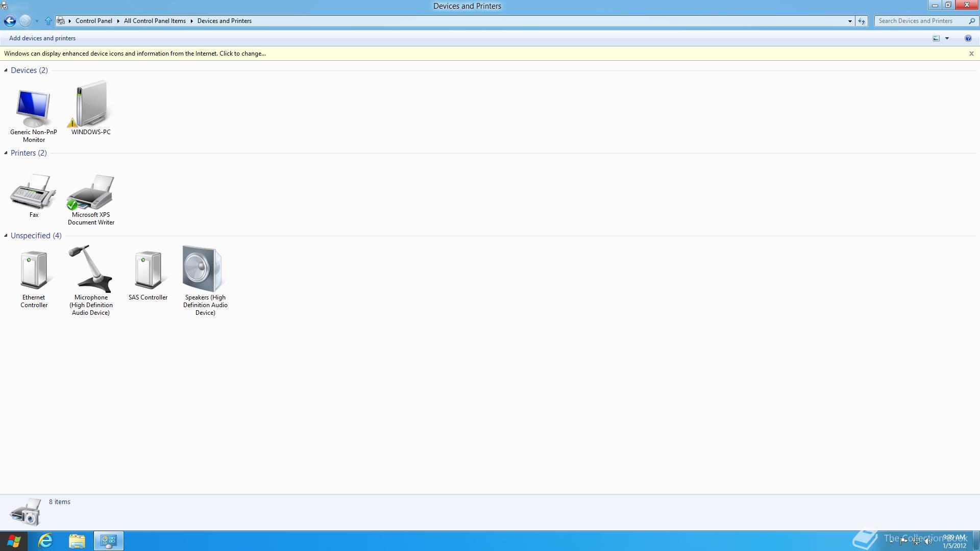The height and width of the screenshot is (551, 980).
Task: Refresh the Devices and Printers view
Action: click(862, 21)
